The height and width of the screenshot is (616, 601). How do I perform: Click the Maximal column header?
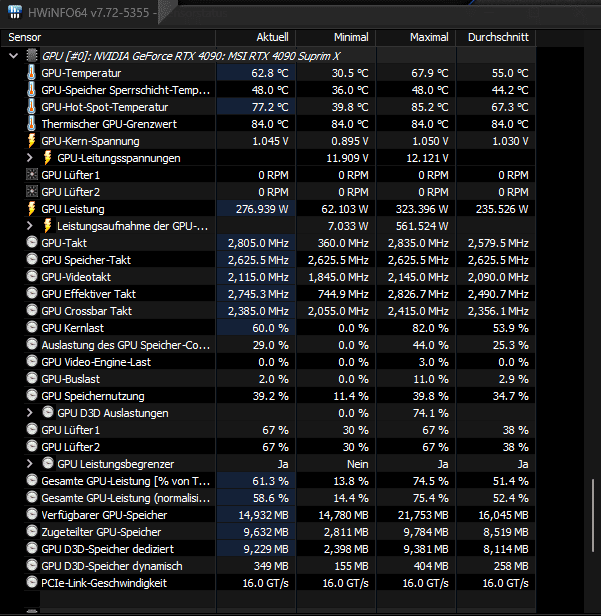pos(416,37)
